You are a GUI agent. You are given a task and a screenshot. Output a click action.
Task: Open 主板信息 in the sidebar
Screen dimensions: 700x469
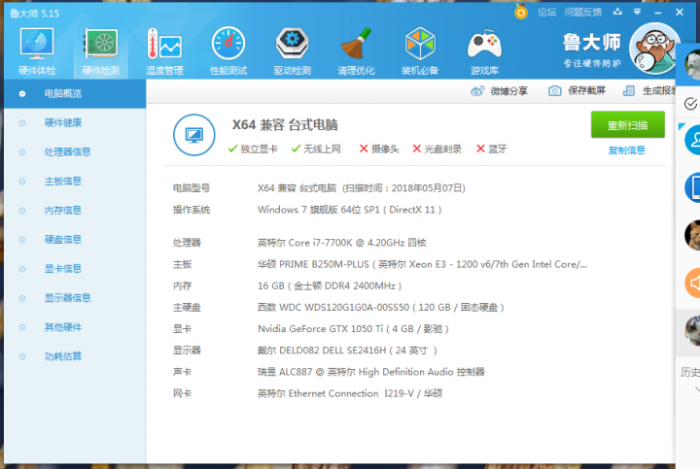coord(63,181)
